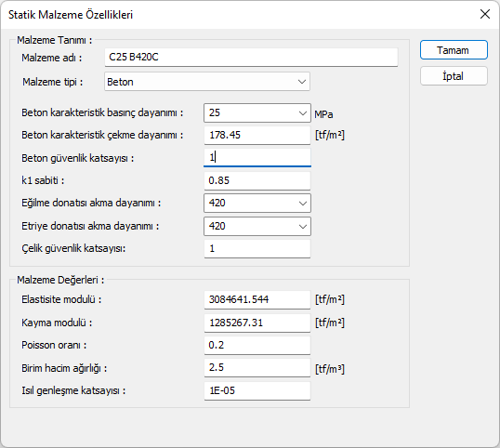Screen dimensions: 500x448
Task: Open Eğilme donatısı akma dayanımı dropdown
Action: pos(257,203)
